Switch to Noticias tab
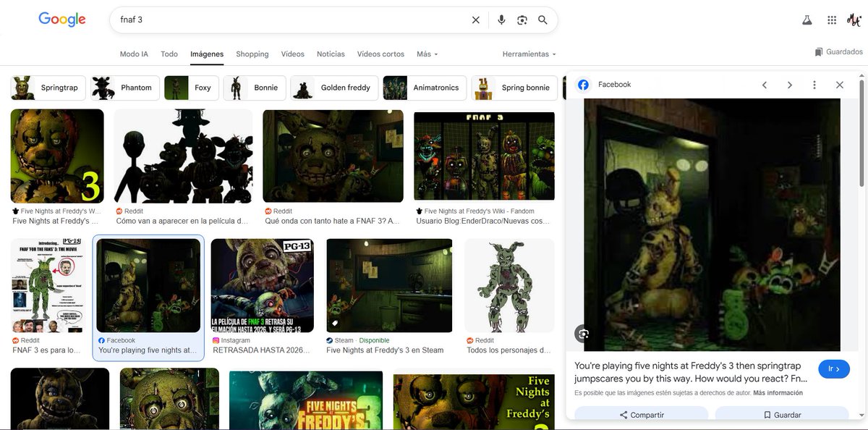The height and width of the screenshot is (430, 868). [331, 54]
